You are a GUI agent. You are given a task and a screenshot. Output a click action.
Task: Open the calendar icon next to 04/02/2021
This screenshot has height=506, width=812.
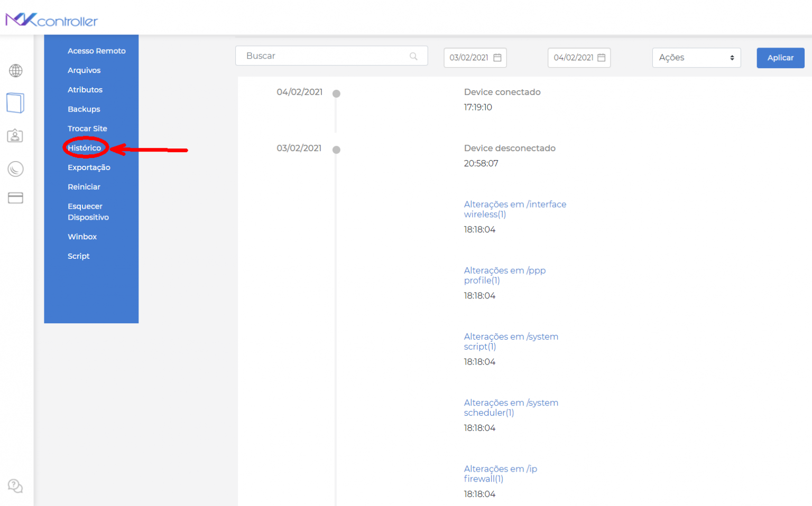pyautogui.click(x=602, y=57)
